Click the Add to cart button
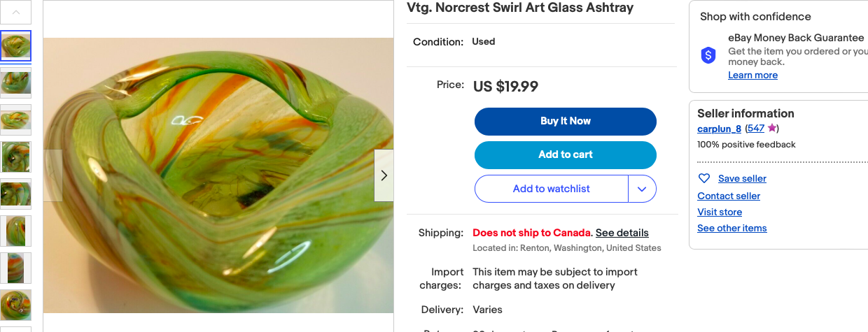This screenshot has width=868, height=332. point(565,154)
